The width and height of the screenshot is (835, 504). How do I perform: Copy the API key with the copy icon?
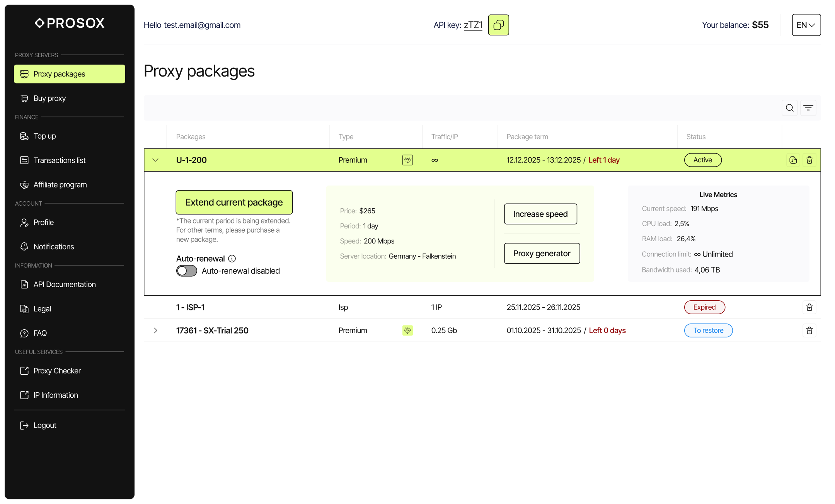coord(498,25)
